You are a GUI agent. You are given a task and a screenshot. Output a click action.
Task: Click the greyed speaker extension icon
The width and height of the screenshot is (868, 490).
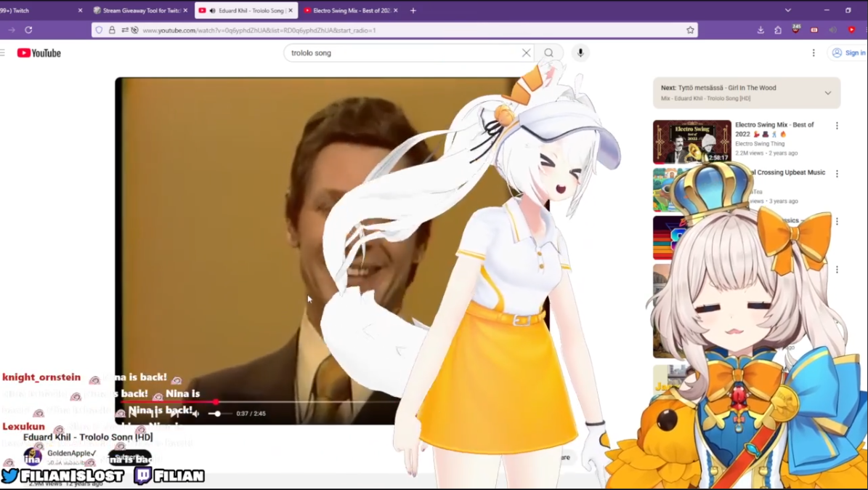[832, 30]
